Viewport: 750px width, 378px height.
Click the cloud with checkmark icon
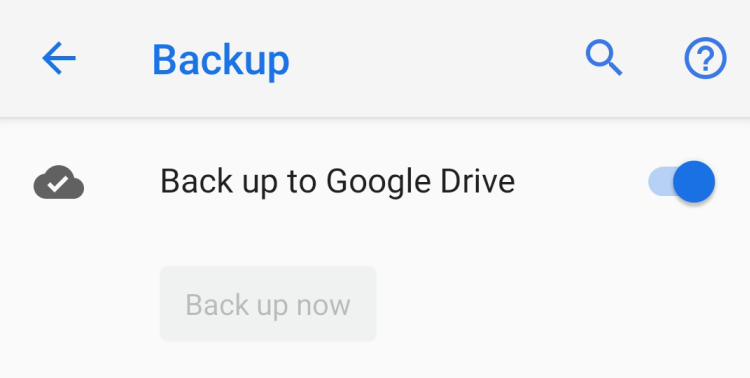(x=59, y=182)
